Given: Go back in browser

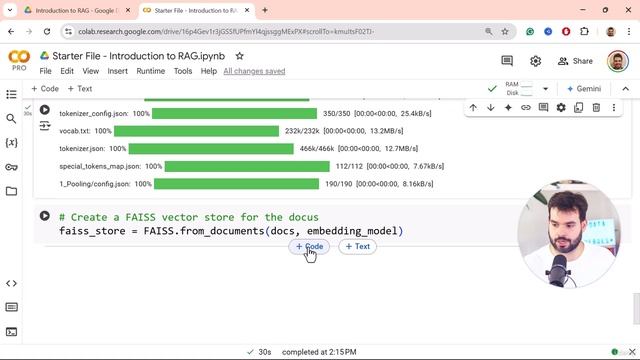Looking at the screenshot, I should pyautogui.click(x=11, y=31).
